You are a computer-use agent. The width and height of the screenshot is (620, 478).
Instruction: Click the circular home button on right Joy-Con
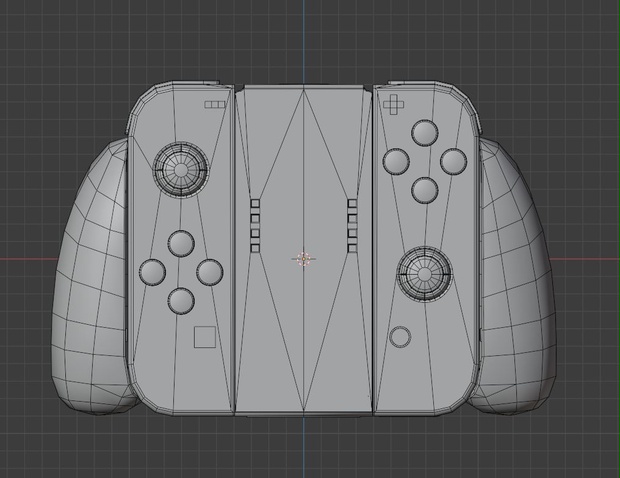click(400, 337)
